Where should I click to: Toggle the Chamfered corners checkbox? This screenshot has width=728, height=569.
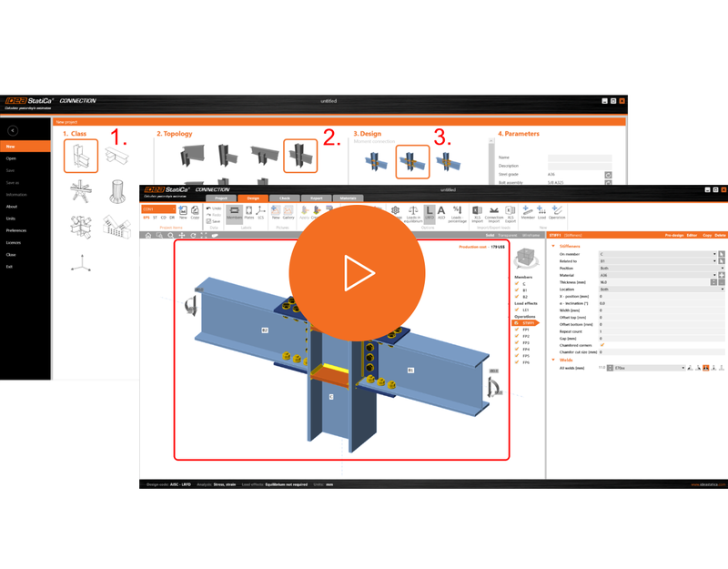pyautogui.click(x=602, y=345)
